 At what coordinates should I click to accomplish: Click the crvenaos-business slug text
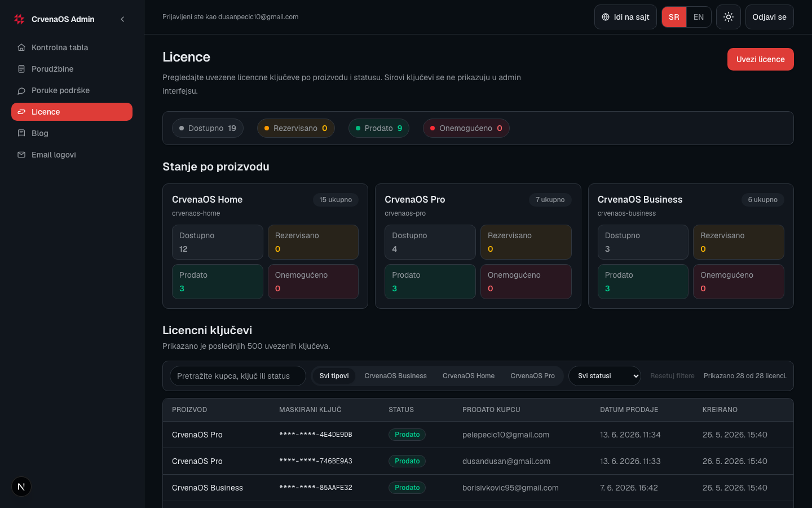click(626, 213)
